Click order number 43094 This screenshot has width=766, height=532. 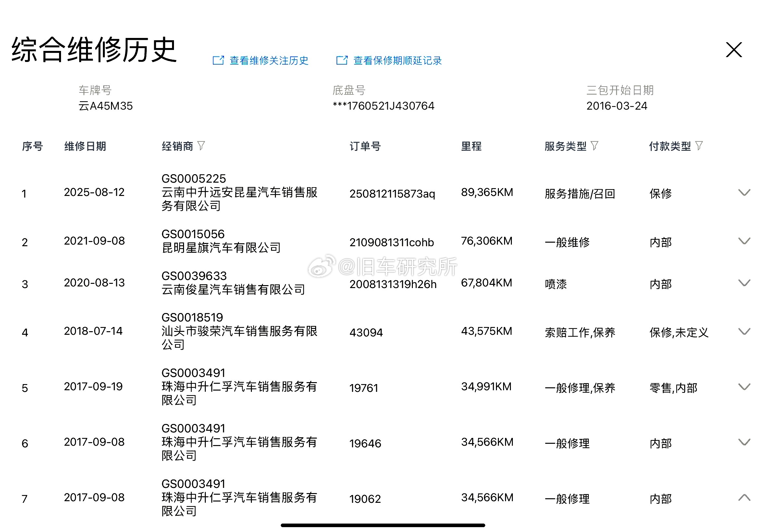(366, 333)
